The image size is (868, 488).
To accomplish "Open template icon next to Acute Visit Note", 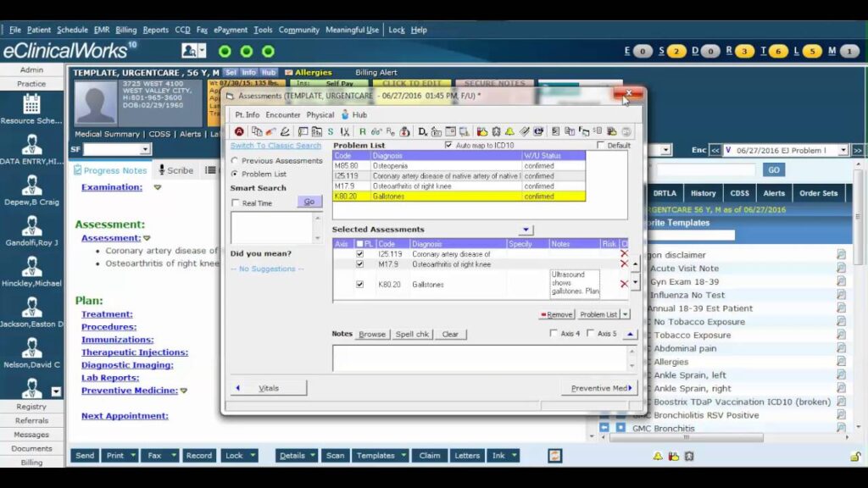I will [841, 268].
